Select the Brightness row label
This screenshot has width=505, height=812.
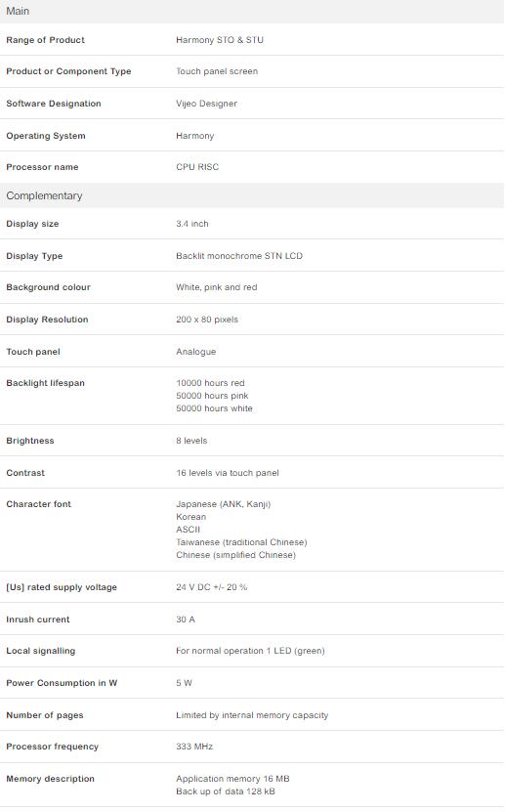pyautogui.click(x=30, y=441)
